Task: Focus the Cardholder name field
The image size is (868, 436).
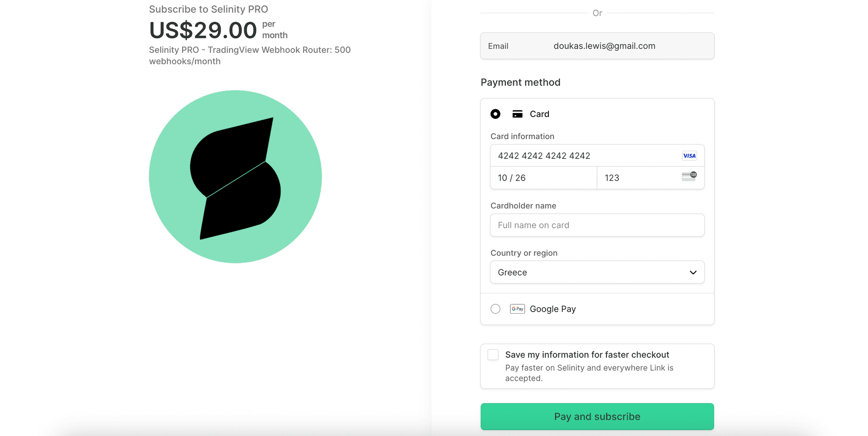Action: pyautogui.click(x=597, y=225)
